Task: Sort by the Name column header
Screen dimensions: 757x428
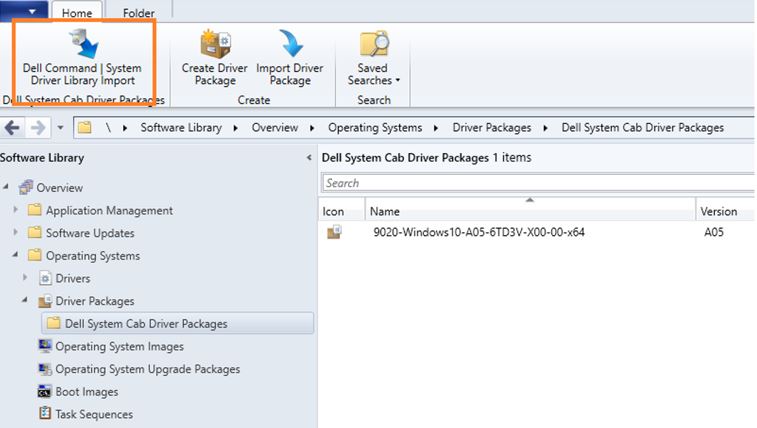Action: 530,211
